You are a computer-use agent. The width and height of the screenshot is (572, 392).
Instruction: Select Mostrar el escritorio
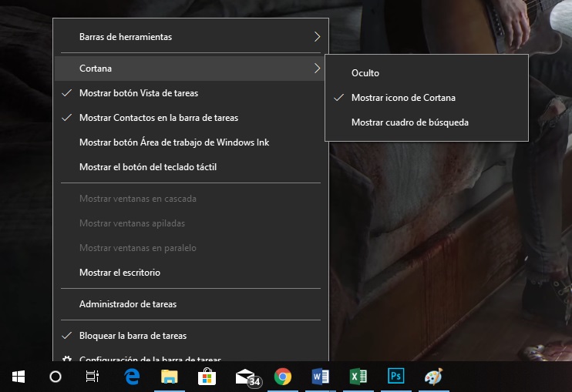119,273
